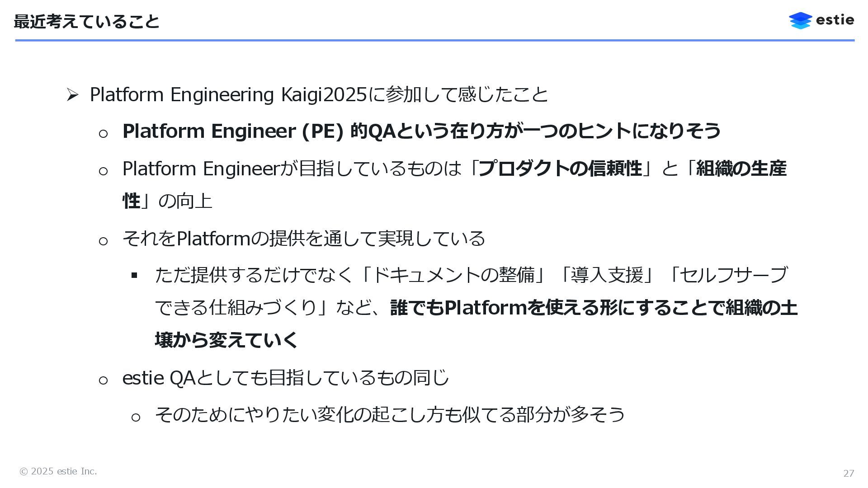Click the circle bullet beside それをPlatformの提供
This screenshot has height=488, width=868.
pyautogui.click(x=103, y=241)
